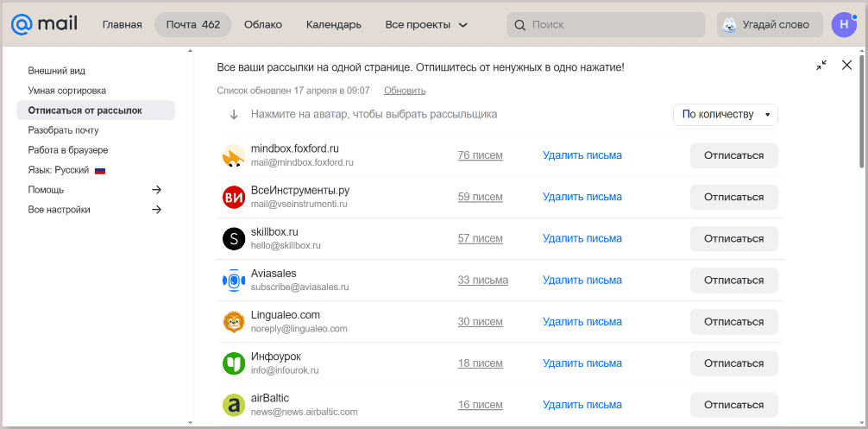This screenshot has height=429, width=868.
Task: Open Умная сортировка settings
Action: click(67, 91)
